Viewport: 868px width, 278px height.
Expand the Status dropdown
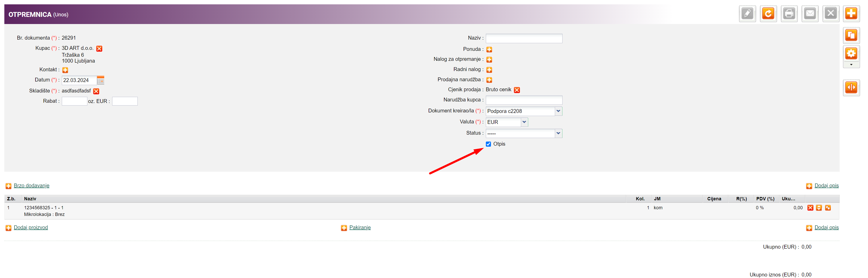tap(558, 133)
